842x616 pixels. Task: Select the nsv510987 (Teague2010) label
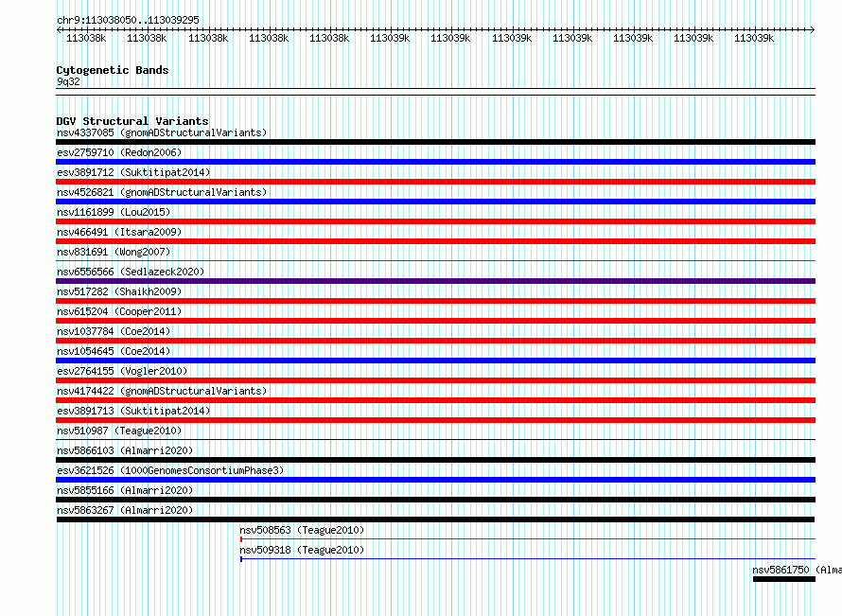pyautogui.click(x=119, y=431)
